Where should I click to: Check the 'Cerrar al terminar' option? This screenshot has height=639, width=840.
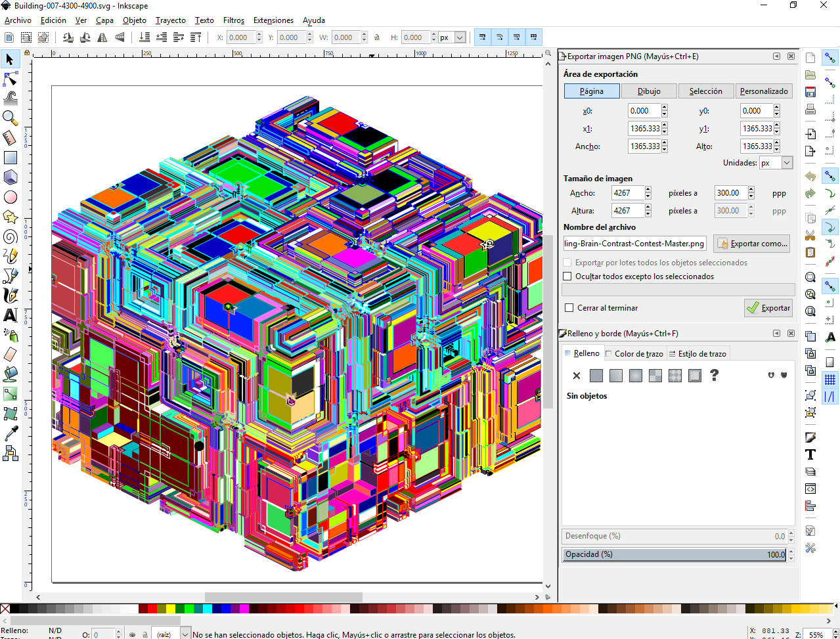(x=569, y=308)
